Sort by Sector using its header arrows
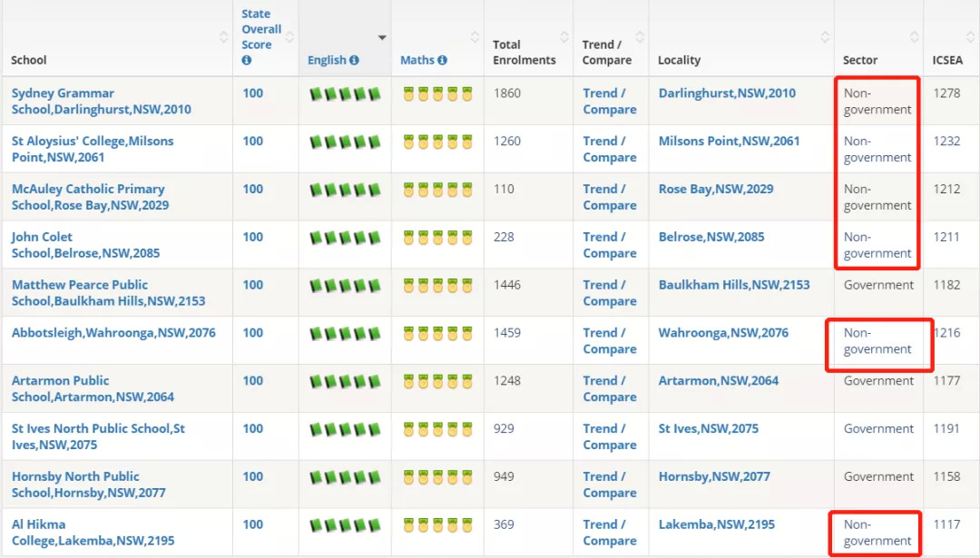The image size is (980, 558). [x=914, y=37]
